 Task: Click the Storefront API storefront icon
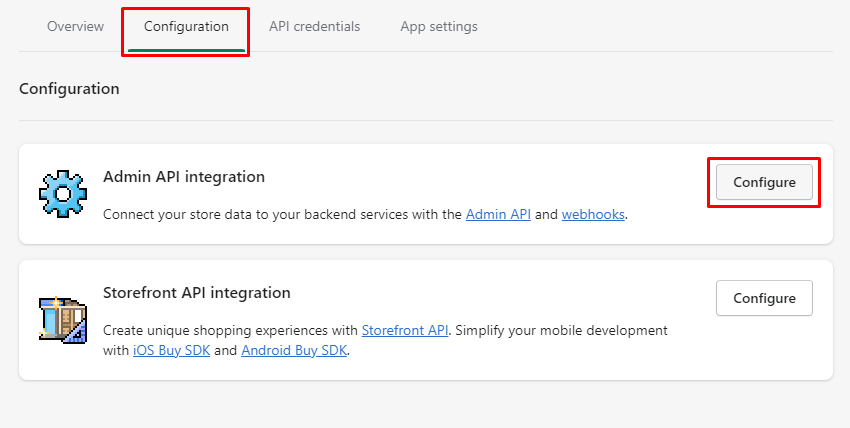click(x=63, y=320)
